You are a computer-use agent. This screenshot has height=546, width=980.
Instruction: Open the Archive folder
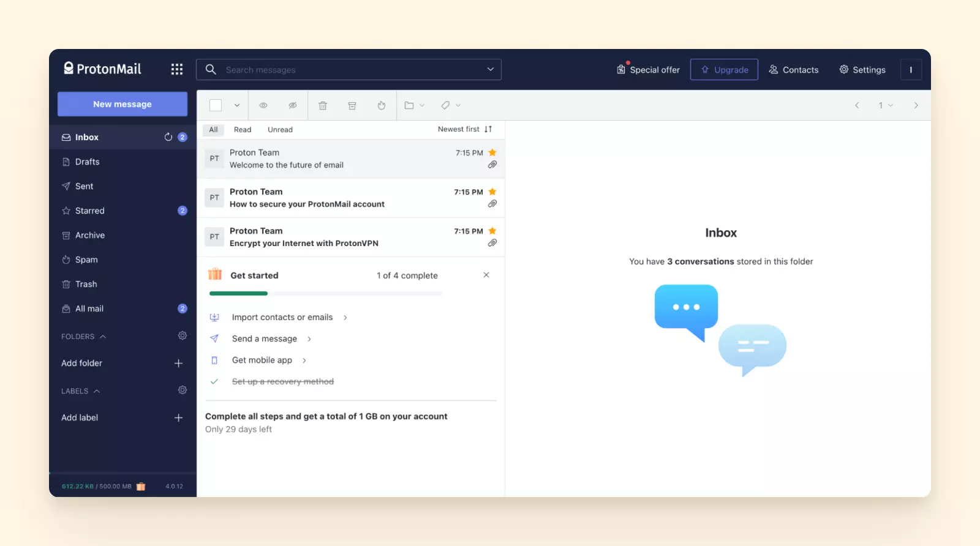coord(123,235)
